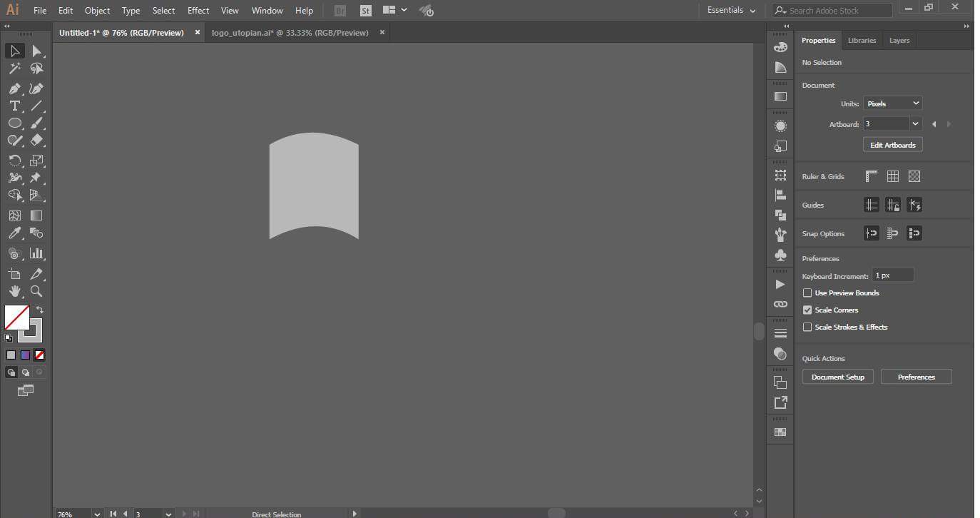
Task: Select the Gradient tool
Action: pos(36,215)
